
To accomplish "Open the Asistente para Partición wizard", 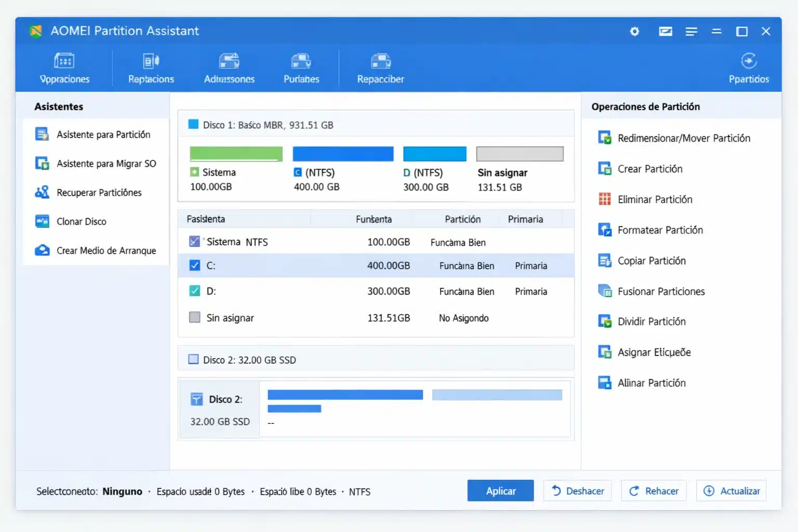I will click(103, 134).
